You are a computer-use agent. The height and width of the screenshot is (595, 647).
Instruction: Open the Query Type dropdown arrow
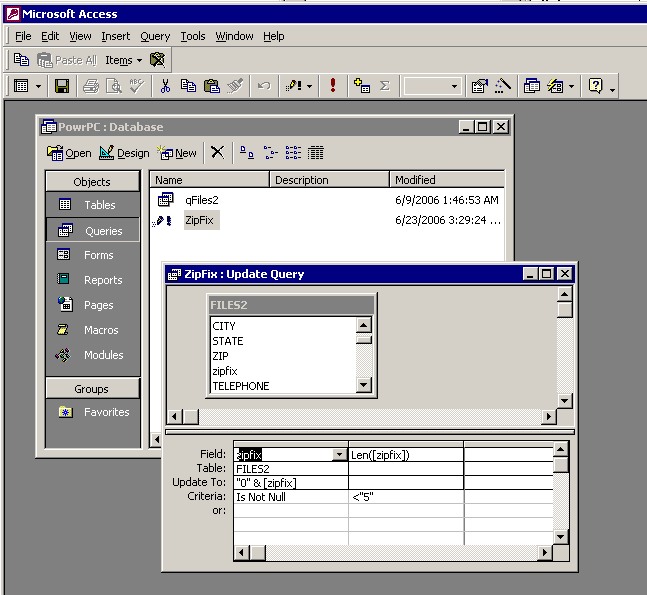click(309, 86)
